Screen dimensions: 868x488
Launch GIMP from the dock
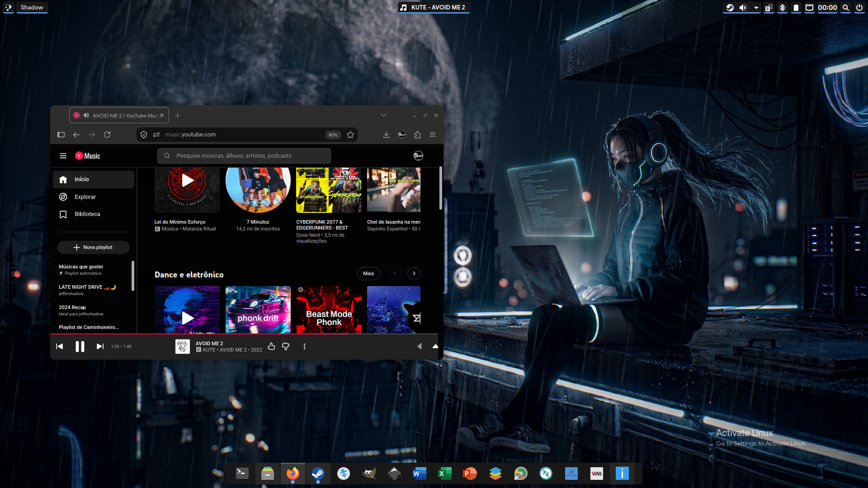(369, 473)
